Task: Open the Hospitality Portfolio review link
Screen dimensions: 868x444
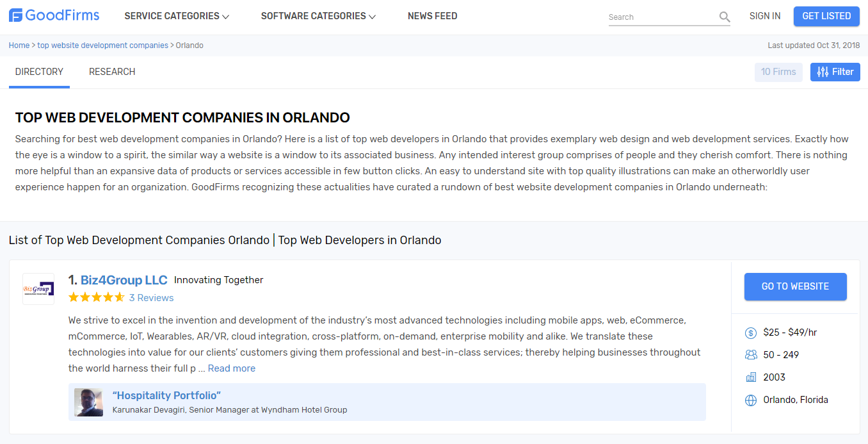Action: coord(166,395)
